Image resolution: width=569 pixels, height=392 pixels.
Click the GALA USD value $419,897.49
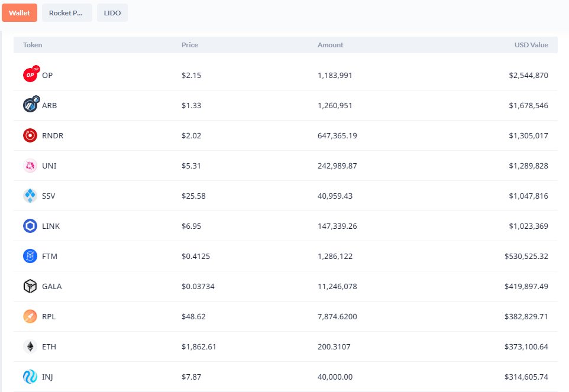pyautogui.click(x=526, y=286)
